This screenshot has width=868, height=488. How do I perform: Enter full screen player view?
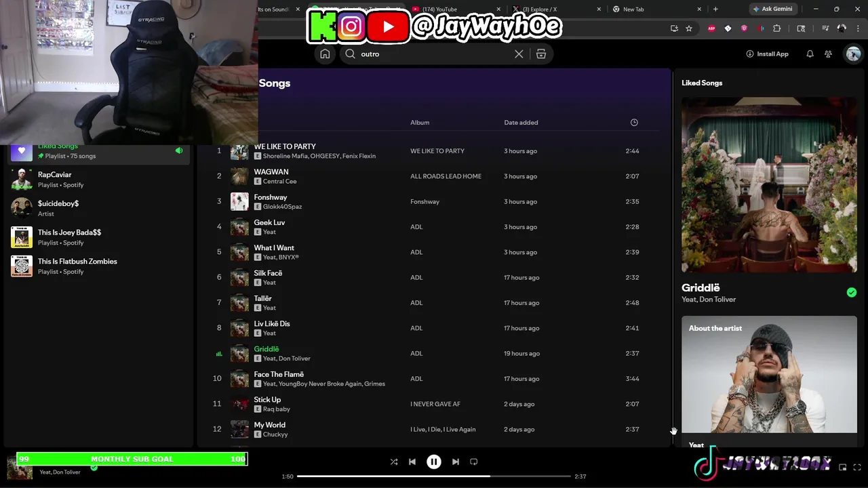click(x=857, y=467)
